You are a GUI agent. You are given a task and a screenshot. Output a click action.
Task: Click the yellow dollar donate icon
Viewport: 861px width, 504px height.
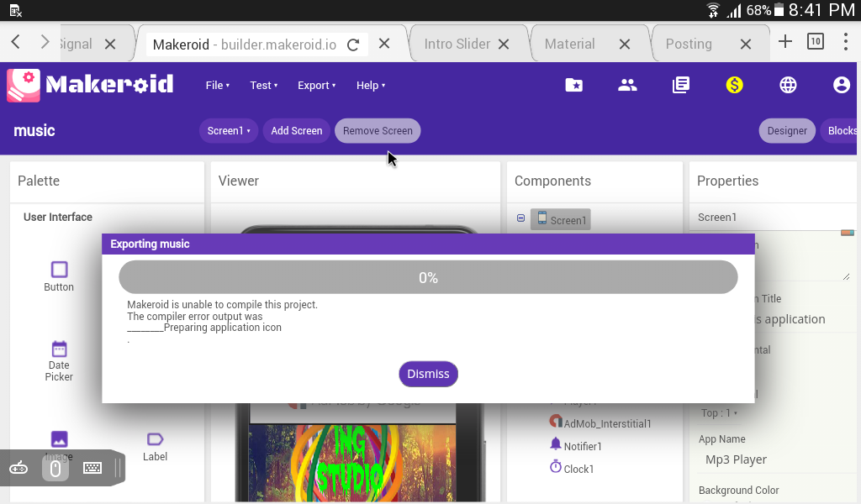click(735, 85)
